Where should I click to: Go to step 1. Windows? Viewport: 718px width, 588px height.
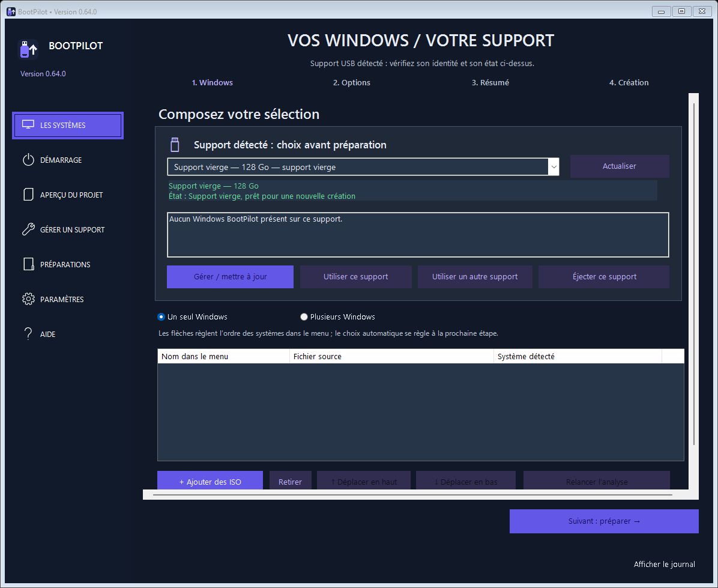212,83
